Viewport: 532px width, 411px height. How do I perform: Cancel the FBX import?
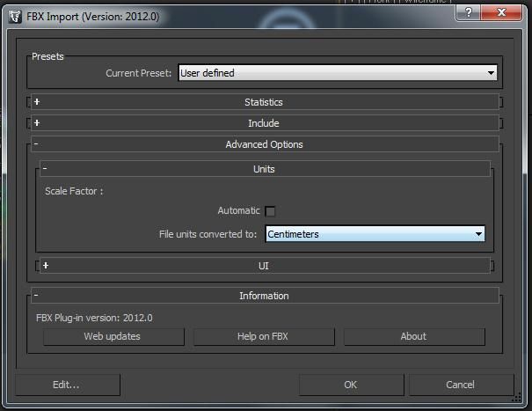[461, 385]
